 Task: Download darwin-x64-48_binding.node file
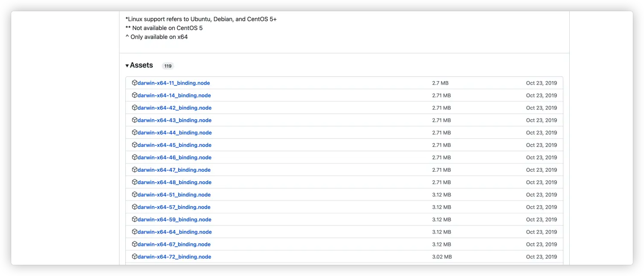(174, 182)
